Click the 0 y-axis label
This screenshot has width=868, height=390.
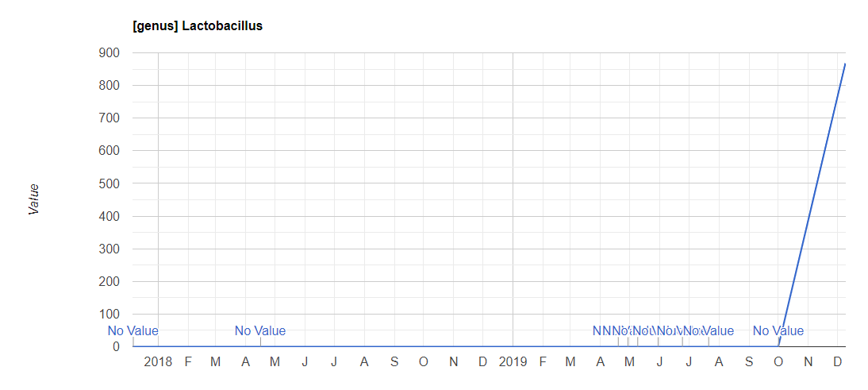116,347
